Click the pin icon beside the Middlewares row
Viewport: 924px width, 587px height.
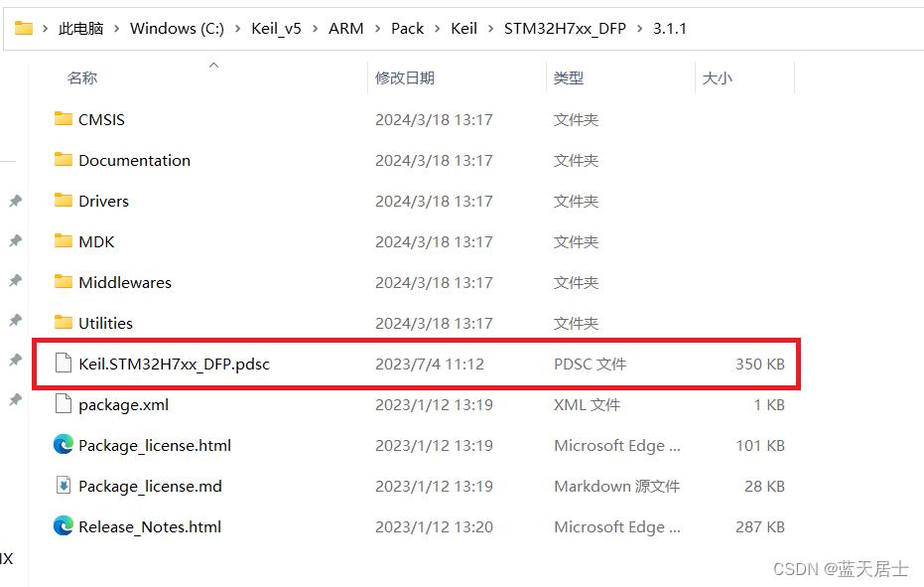pos(15,281)
